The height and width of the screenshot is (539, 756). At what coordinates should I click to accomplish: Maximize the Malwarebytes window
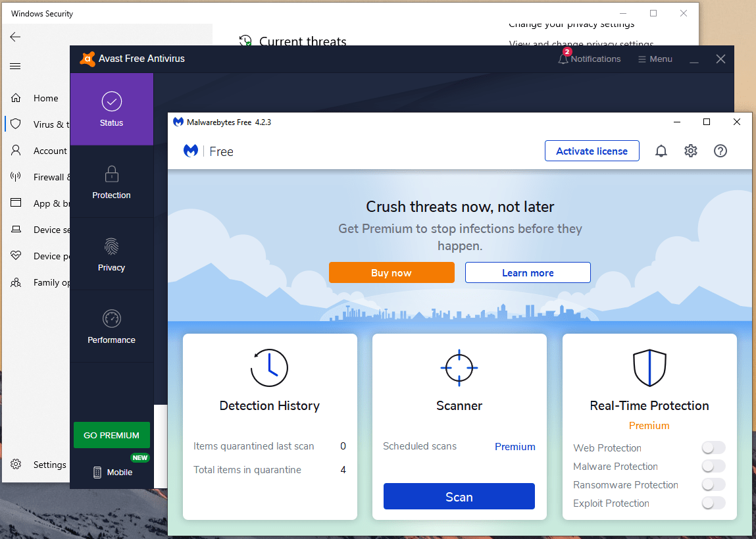point(707,122)
